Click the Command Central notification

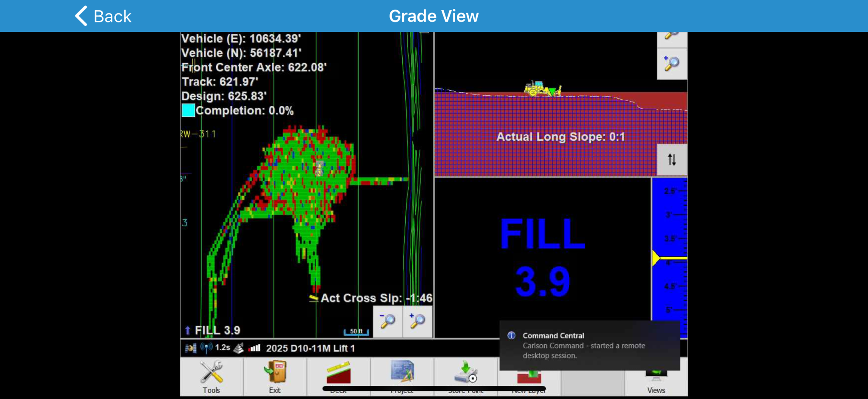coord(589,345)
